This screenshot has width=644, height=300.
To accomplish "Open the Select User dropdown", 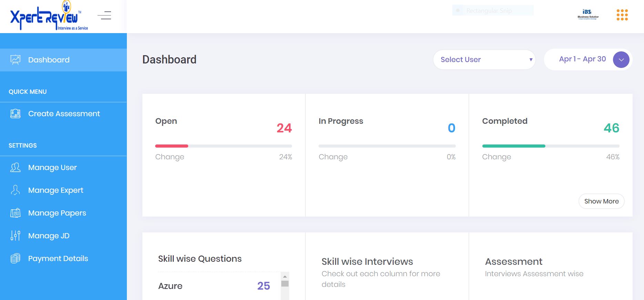I will tap(484, 60).
